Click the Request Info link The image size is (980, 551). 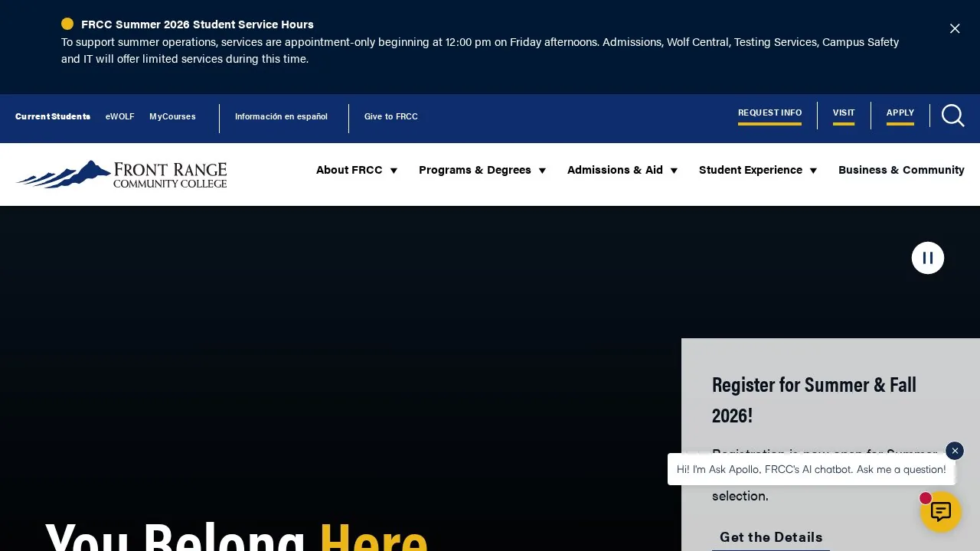tap(769, 113)
